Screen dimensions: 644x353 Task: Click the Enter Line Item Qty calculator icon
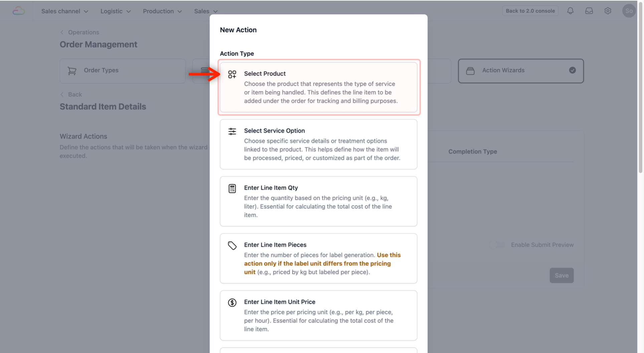click(232, 189)
